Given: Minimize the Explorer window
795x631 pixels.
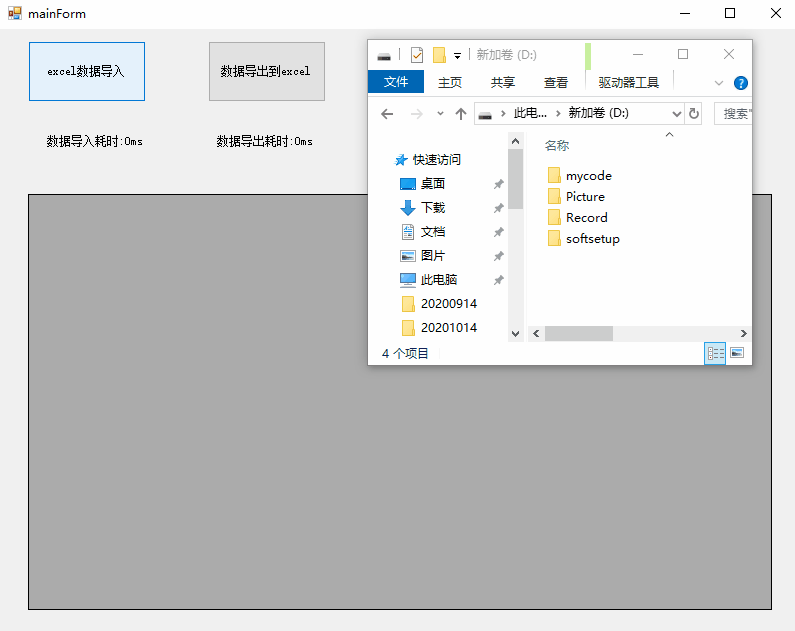Looking at the screenshot, I should coord(638,54).
